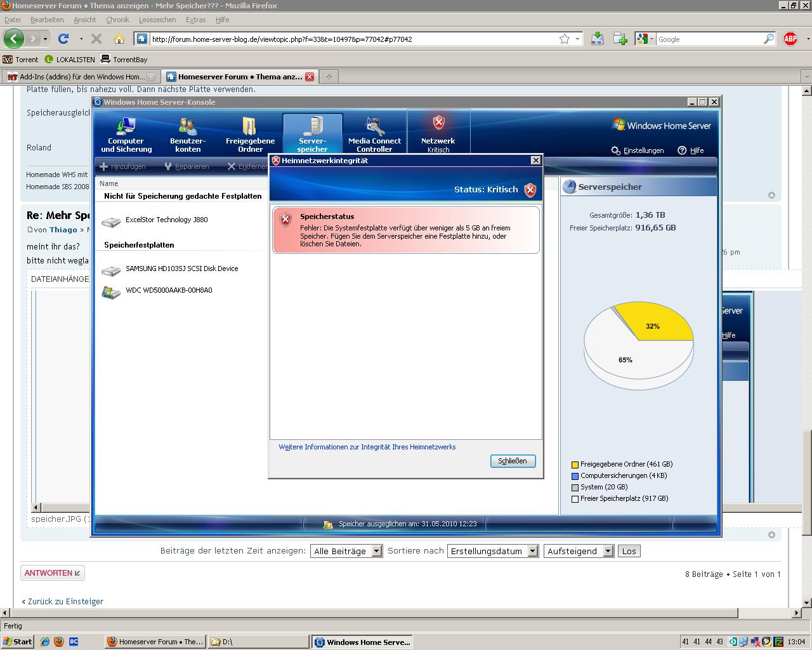Open Lesezeichen menu

click(157, 20)
